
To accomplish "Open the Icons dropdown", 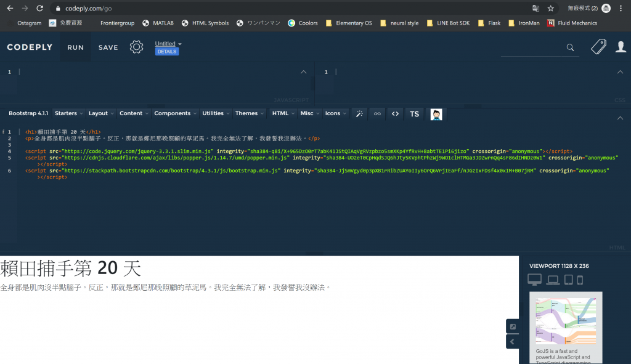I will pos(336,113).
